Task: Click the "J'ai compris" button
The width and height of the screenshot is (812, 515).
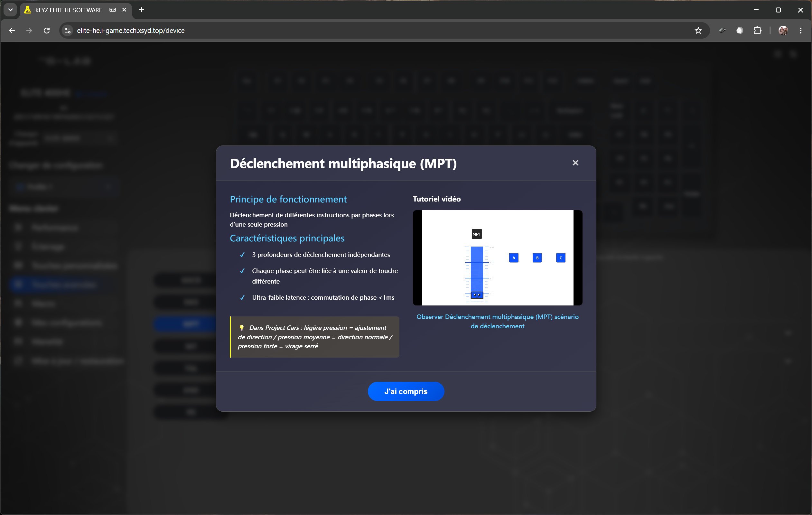Action: (x=406, y=391)
